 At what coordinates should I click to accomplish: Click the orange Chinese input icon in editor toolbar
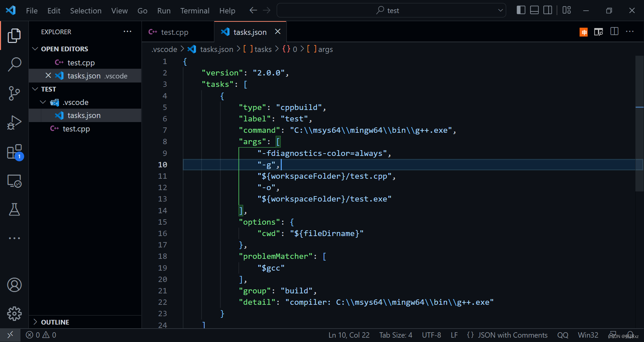point(584,32)
